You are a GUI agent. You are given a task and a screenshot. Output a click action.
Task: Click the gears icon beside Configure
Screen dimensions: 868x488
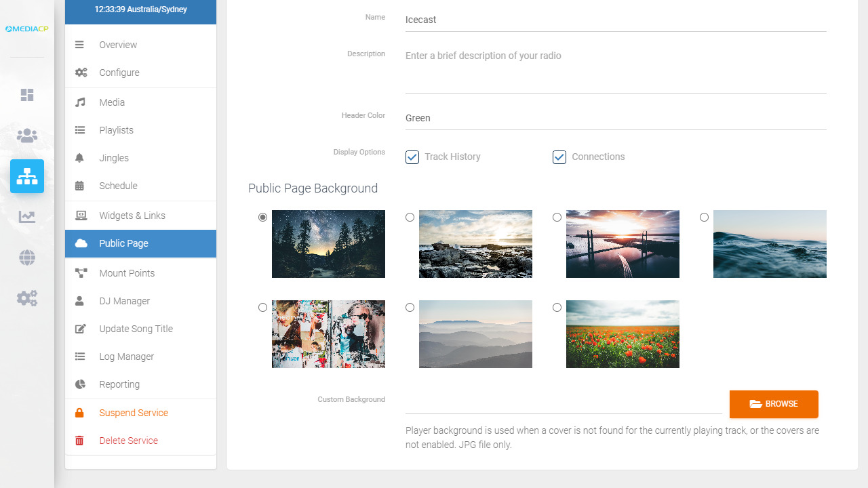click(81, 73)
